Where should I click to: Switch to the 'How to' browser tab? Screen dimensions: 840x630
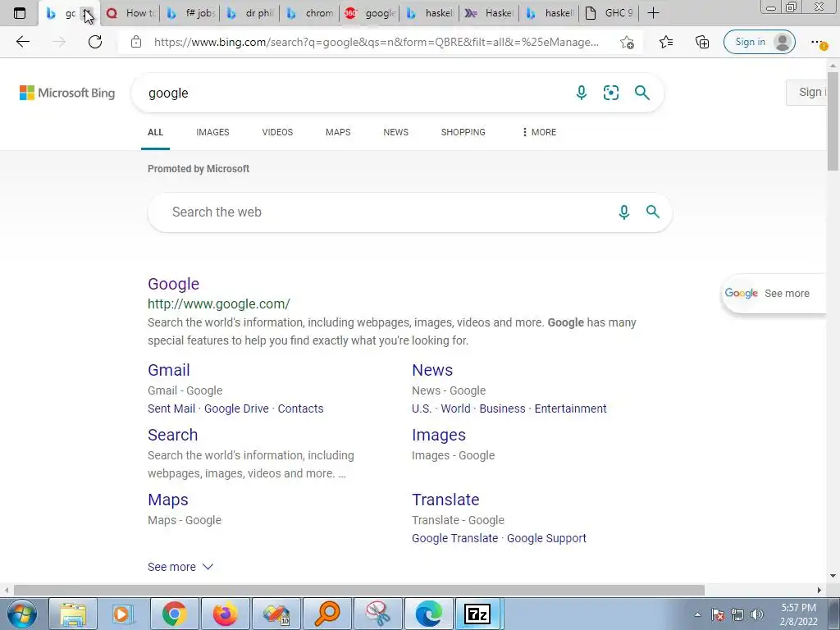pyautogui.click(x=130, y=13)
